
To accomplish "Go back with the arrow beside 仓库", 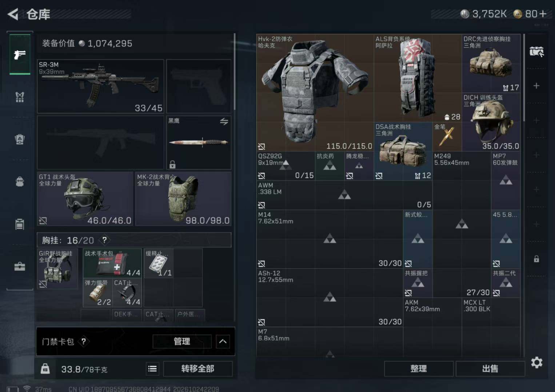I will pos(13,14).
